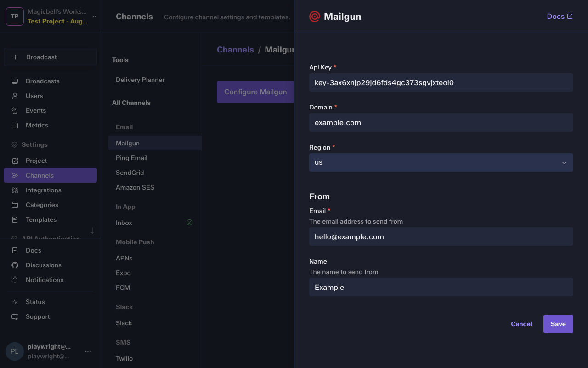
Task: Click the Integrations icon
Action: click(15, 190)
